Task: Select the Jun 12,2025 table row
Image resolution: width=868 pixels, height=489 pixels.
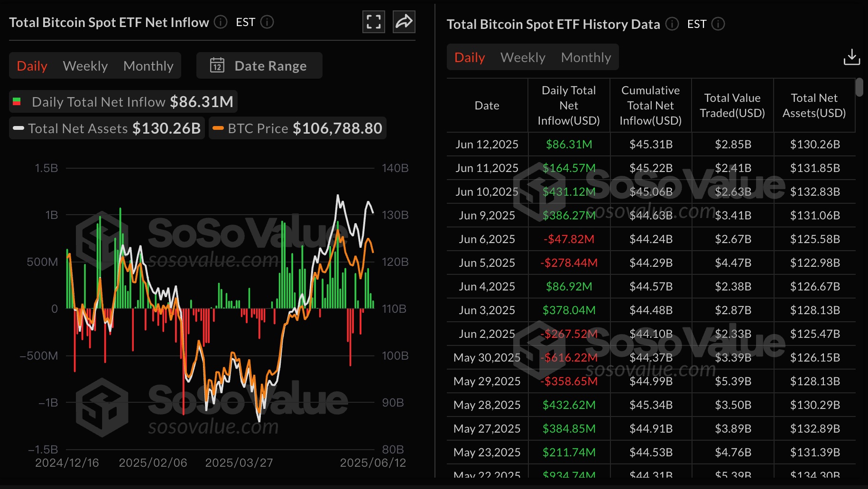Action: coord(487,144)
